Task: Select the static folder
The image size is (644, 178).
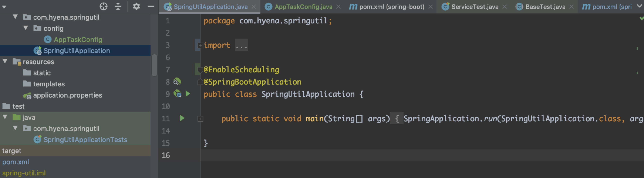Action: pyautogui.click(x=42, y=73)
